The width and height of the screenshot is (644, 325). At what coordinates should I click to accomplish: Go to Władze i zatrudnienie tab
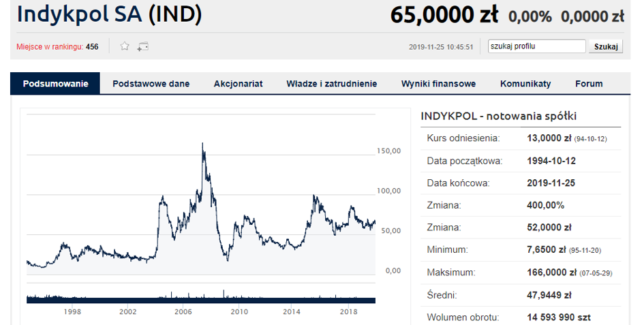coord(332,84)
